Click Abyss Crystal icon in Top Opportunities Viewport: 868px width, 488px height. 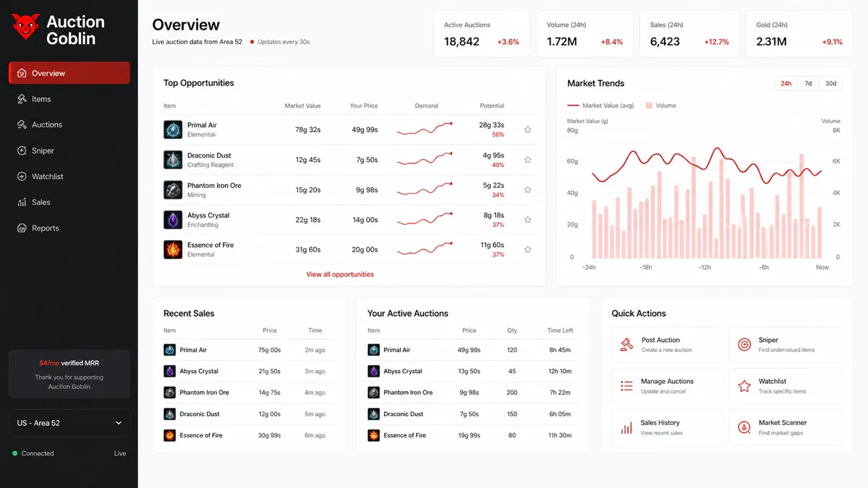tap(173, 220)
